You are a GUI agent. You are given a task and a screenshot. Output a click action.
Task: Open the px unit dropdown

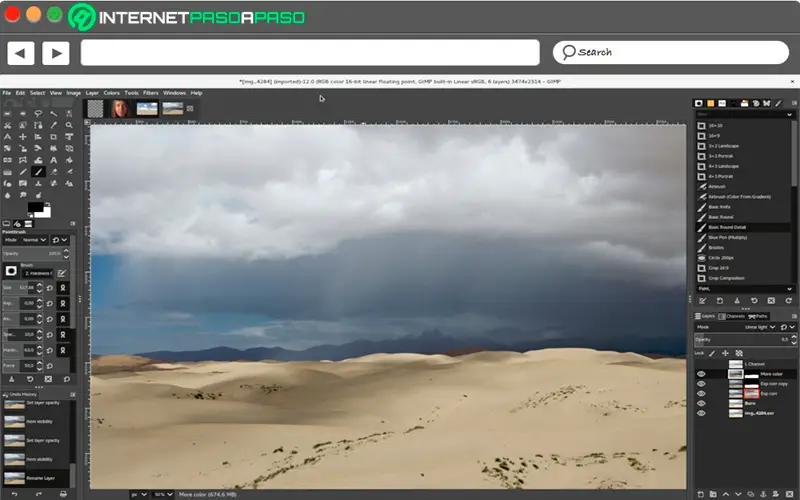[139, 494]
